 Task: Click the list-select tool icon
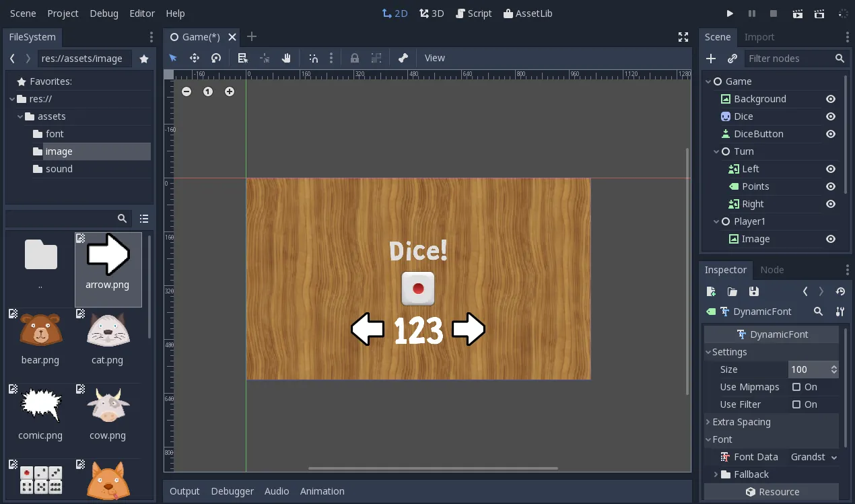point(243,58)
